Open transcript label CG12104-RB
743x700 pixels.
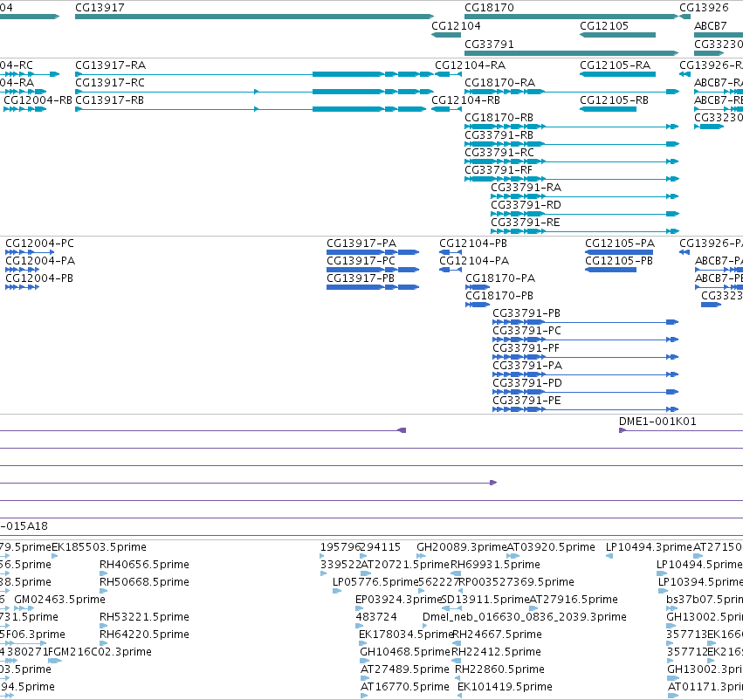(x=465, y=100)
